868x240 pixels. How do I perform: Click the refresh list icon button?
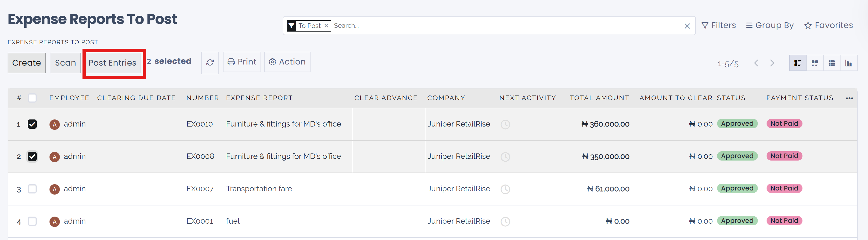[210, 63]
